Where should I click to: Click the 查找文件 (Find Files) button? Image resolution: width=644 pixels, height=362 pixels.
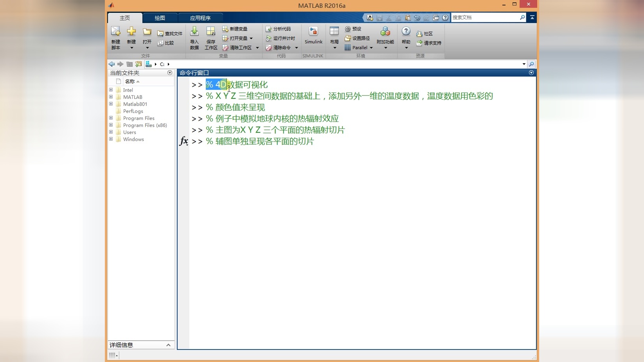click(170, 34)
